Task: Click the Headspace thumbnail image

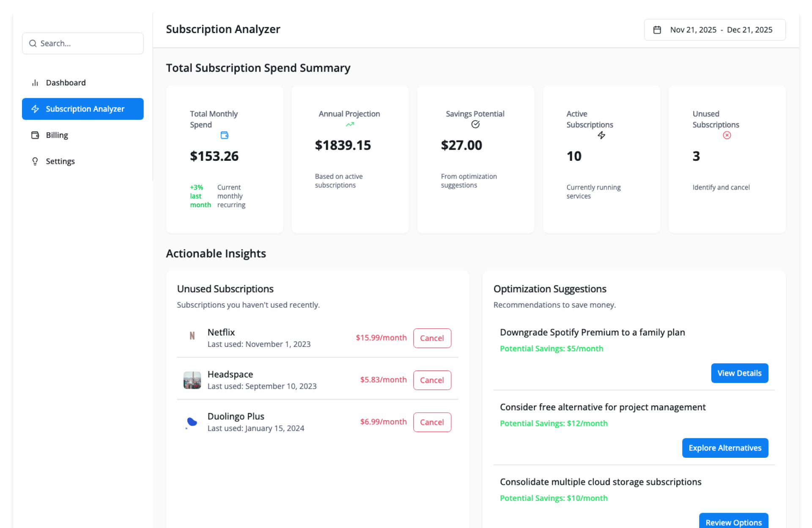Action: pos(192,380)
